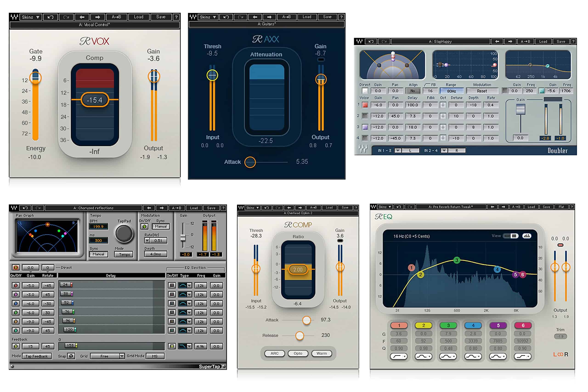Click the Flat button in REQ's toolbar
The height and width of the screenshot is (392, 588).
point(562,207)
